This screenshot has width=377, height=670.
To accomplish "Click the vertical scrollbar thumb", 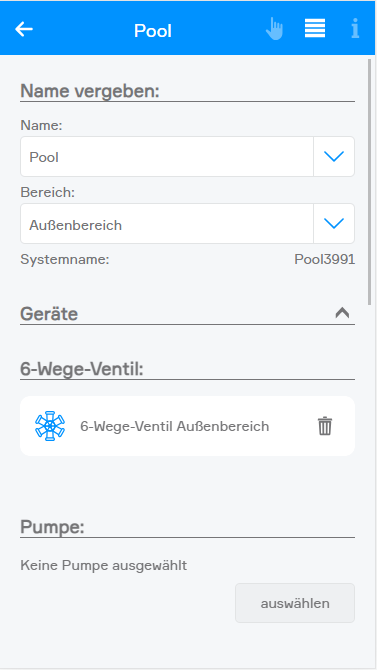I will tap(370, 182).
